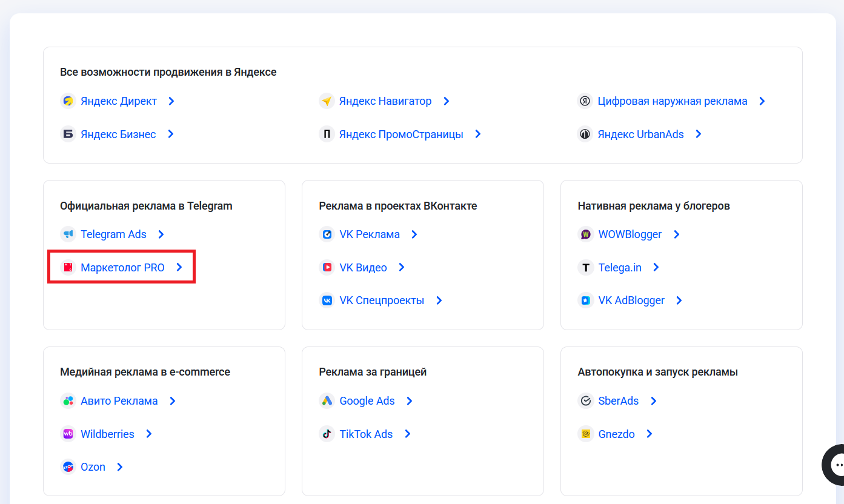Screen dimensions: 844x504
Task: Click the Telega.in icon
Action: pos(585,267)
